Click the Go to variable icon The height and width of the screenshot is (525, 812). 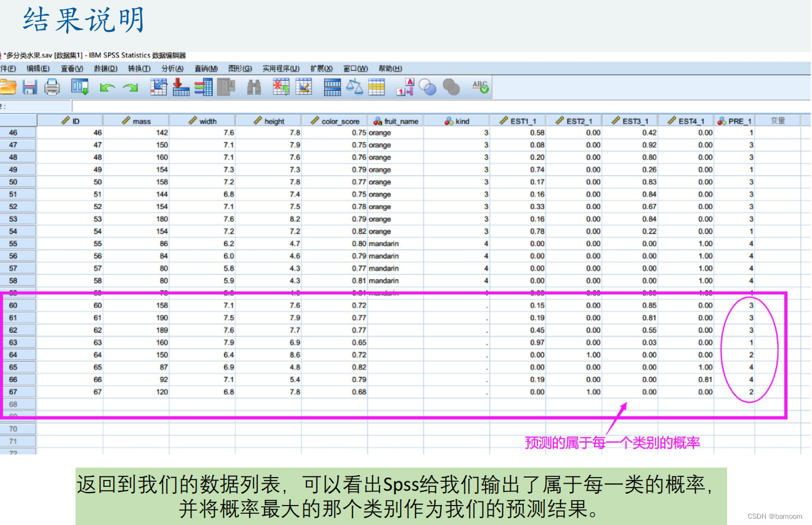click(181, 87)
